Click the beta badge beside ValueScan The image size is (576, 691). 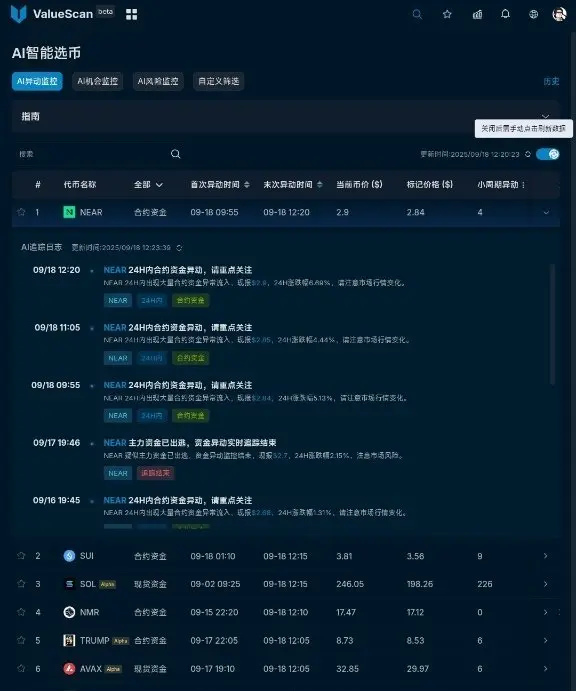click(105, 12)
